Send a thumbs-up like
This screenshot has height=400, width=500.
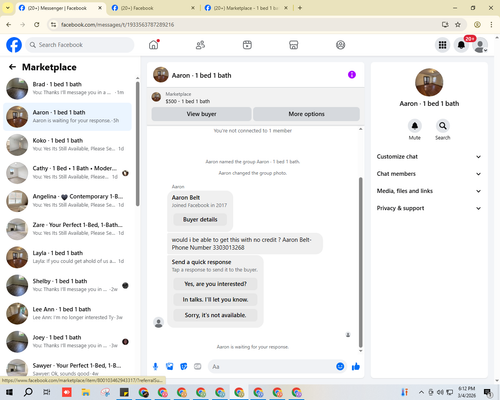[x=356, y=367]
